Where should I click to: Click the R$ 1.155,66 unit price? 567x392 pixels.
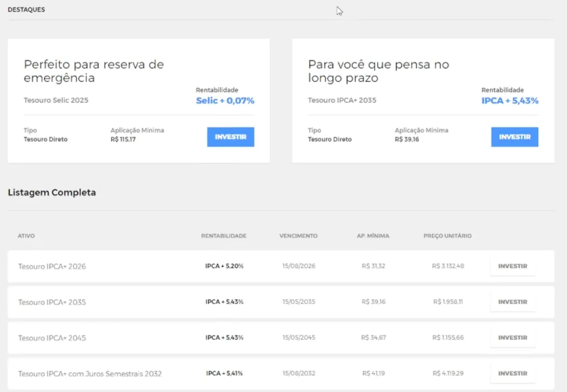[447, 337]
